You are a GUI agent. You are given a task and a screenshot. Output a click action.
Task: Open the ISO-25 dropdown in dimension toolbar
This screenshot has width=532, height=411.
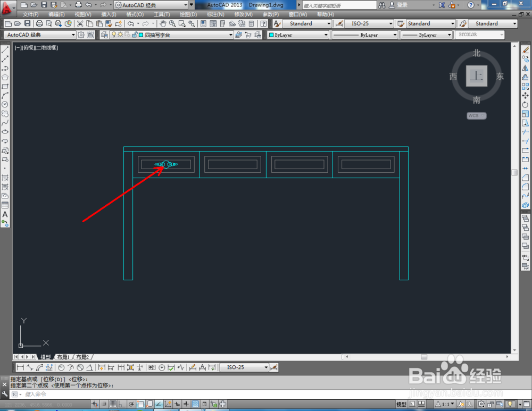[244, 367]
